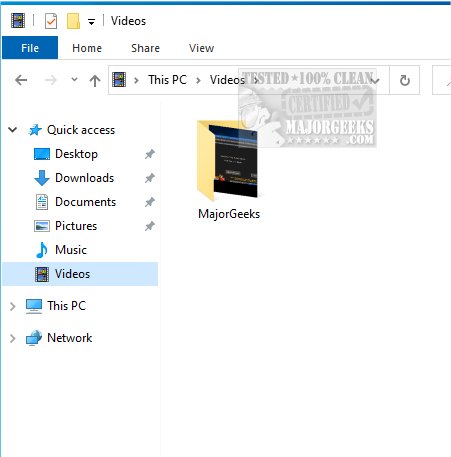
Task: Expand the This PC tree node
Action: point(13,306)
